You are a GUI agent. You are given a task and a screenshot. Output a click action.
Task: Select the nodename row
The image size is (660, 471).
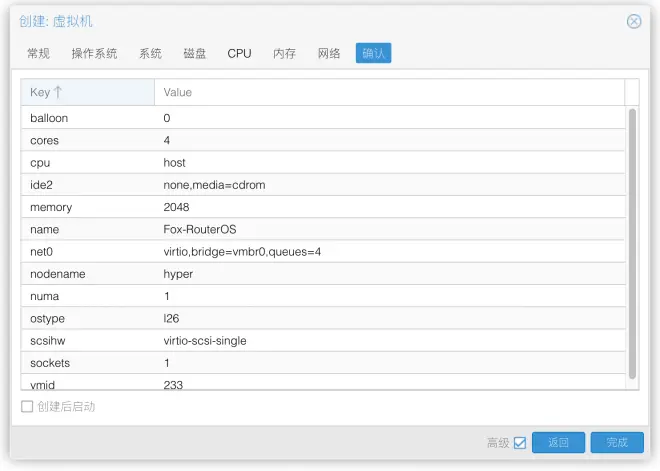[323, 274]
